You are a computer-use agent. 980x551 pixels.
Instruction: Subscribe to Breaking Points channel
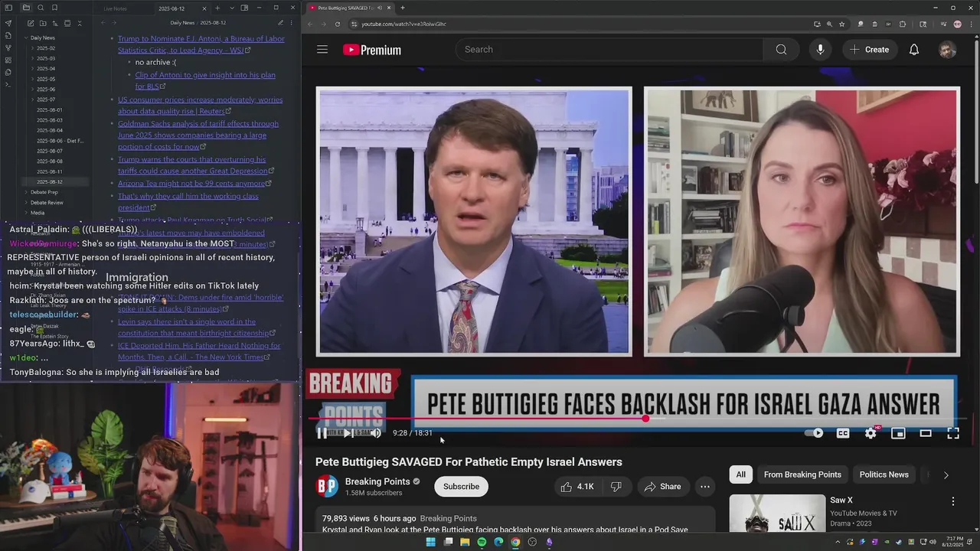click(x=461, y=487)
